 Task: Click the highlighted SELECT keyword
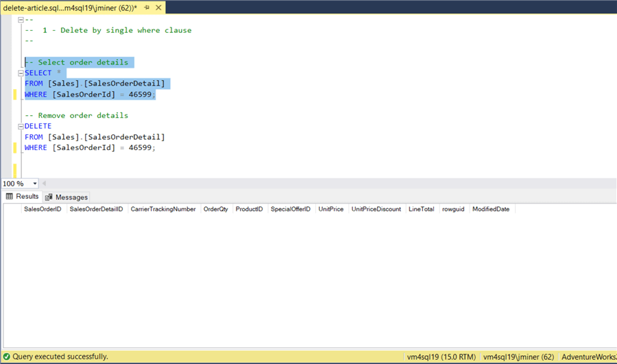click(x=38, y=73)
